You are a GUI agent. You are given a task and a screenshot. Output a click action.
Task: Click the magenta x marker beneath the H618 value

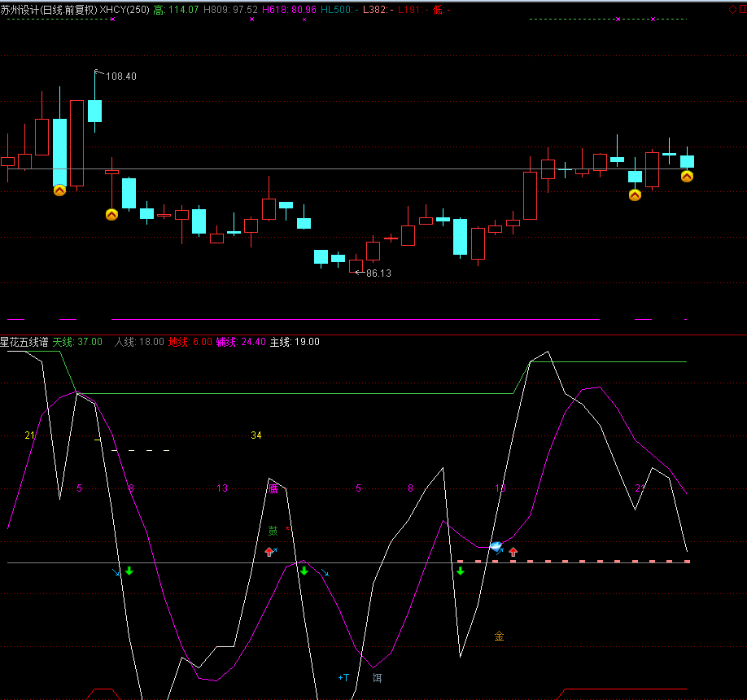click(x=304, y=20)
